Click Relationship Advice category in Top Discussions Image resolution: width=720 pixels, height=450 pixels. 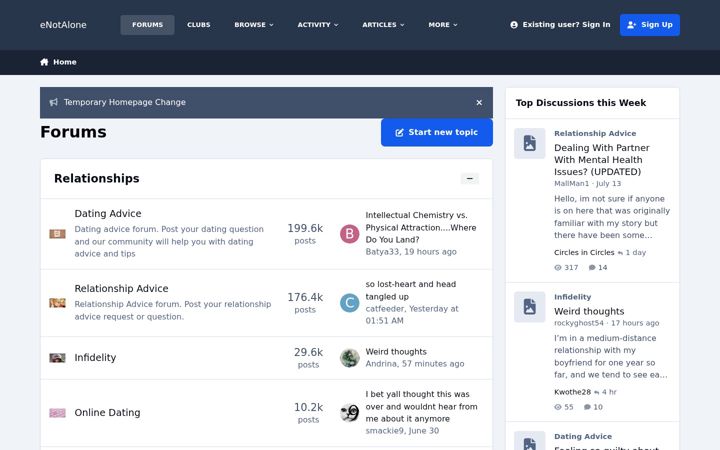[x=595, y=134]
